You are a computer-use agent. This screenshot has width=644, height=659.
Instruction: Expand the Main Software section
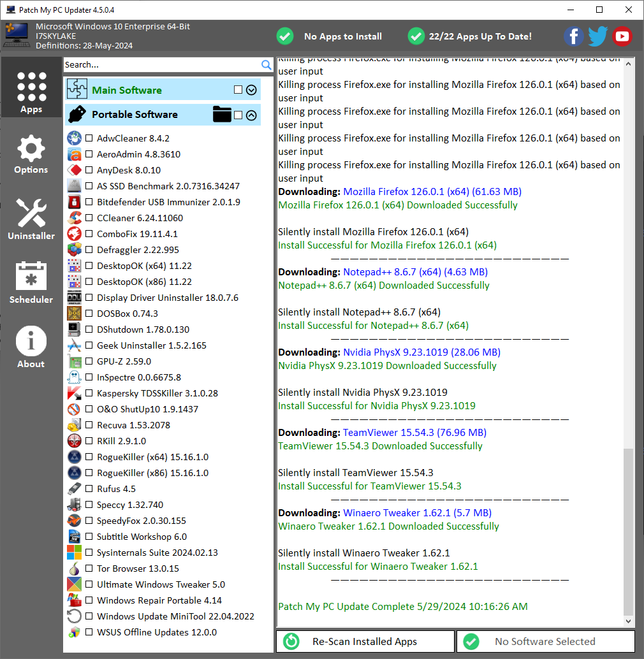tap(251, 91)
